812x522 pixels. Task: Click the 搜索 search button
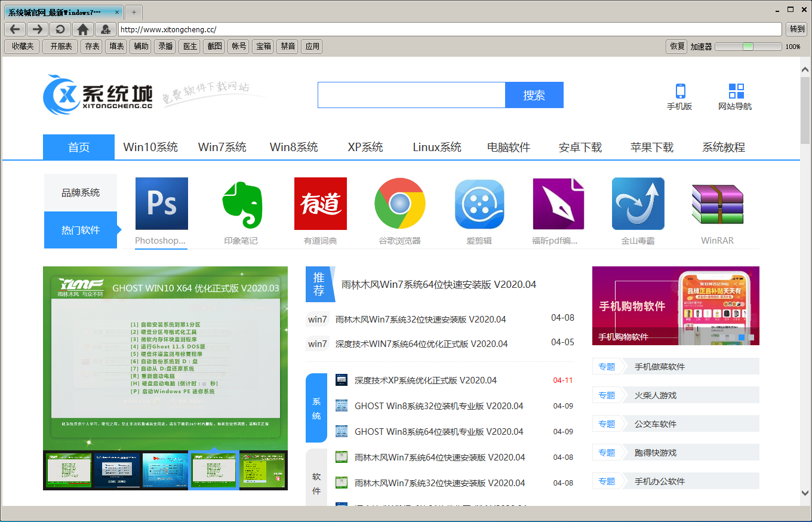[x=534, y=95]
